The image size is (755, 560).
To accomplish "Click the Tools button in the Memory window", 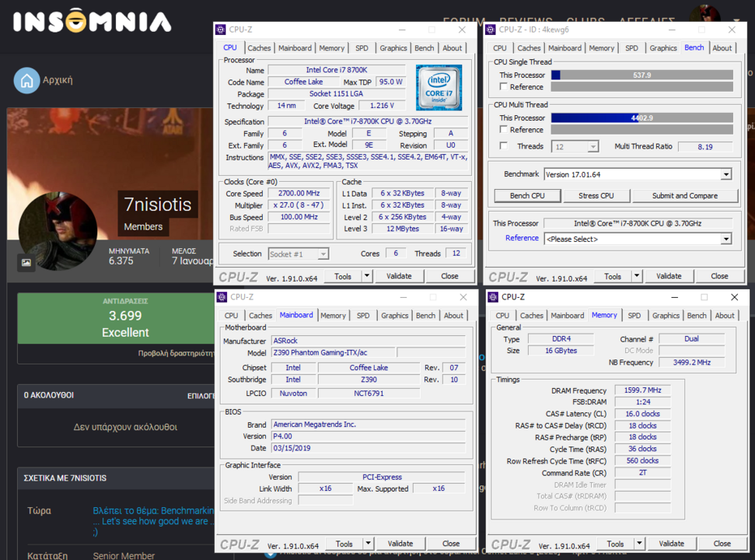I will pyautogui.click(x=615, y=544).
